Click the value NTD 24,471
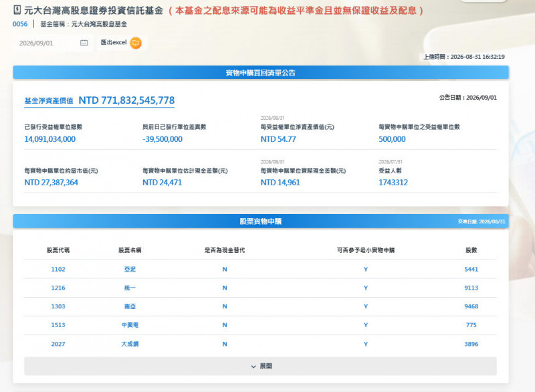 click(x=162, y=183)
